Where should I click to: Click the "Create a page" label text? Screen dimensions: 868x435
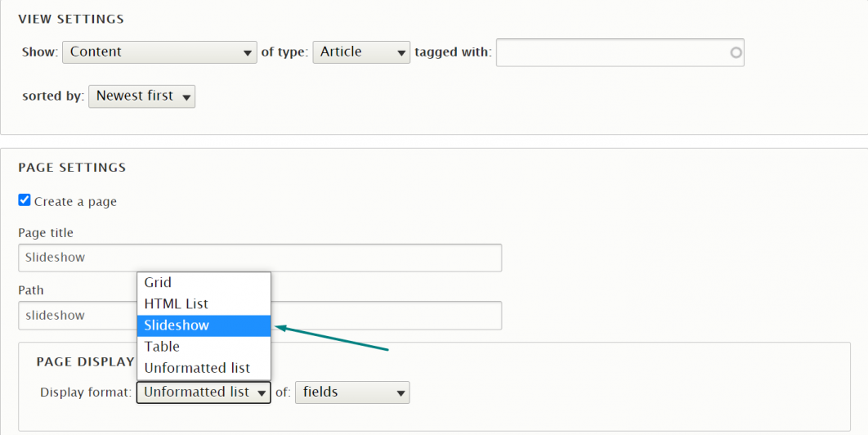(x=75, y=201)
